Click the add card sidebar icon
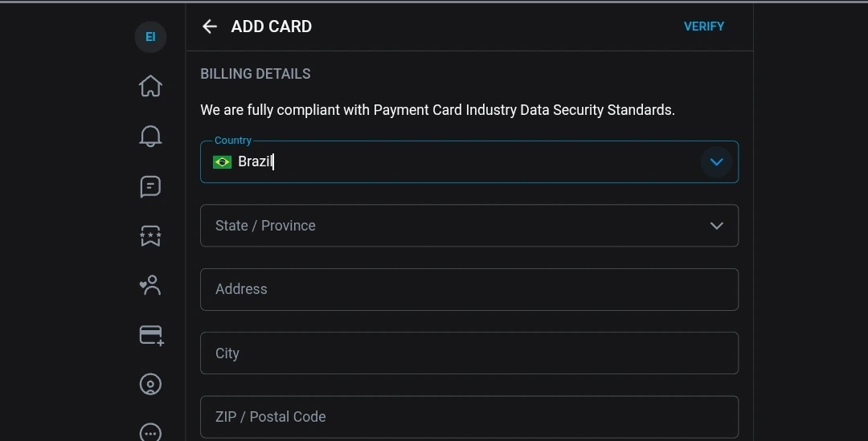This screenshot has width=868, height=441. 151,335
